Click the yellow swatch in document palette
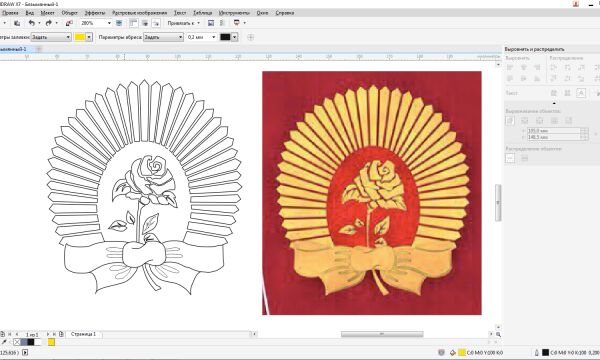 click(51, 342)
